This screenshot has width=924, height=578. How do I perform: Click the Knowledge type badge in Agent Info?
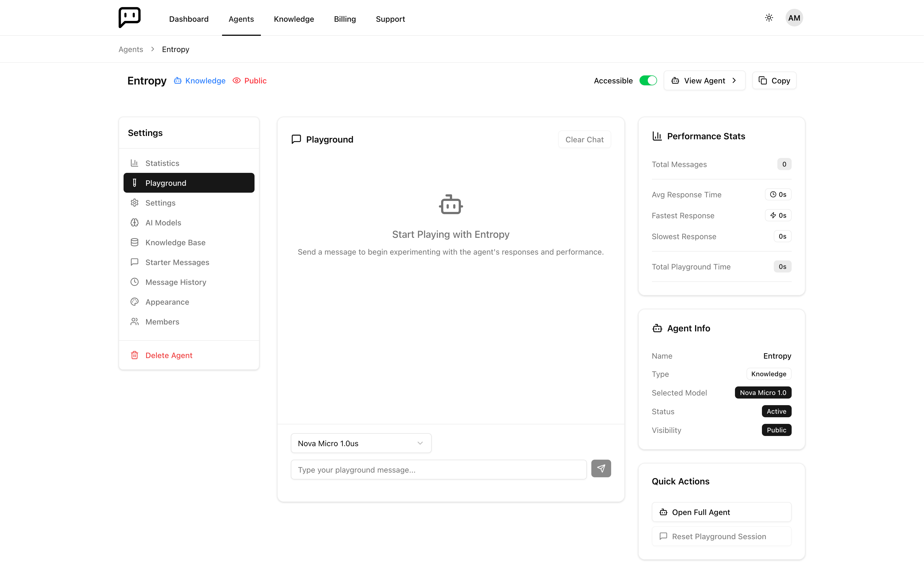click(769, 374)
